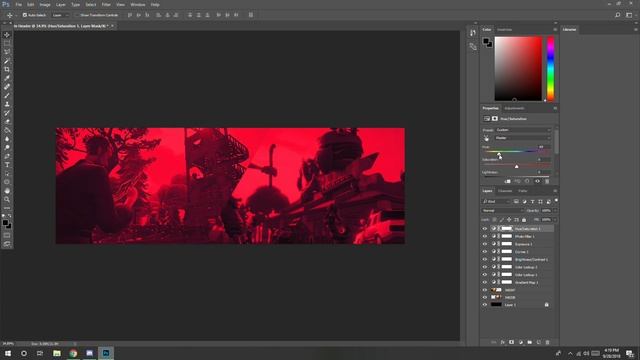Click the rainbow hue strip in Color panel
640x360 pixels.
pyautogui.click(x=551, y=69)
